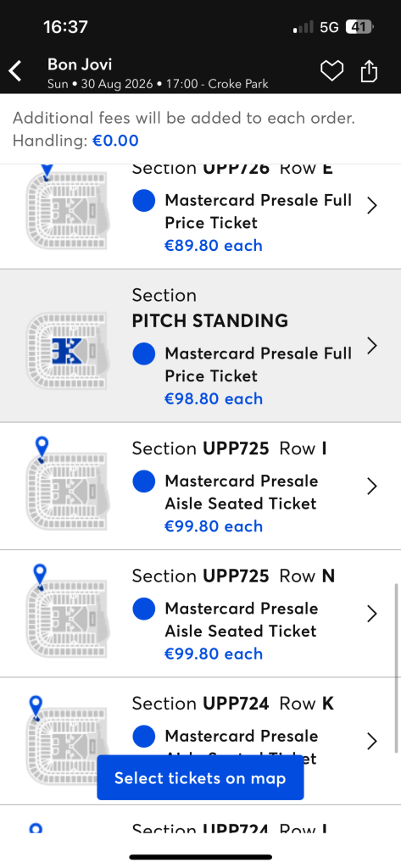Tap the battery indicator in the status bar
401x868 pixels.
point(360,26)
